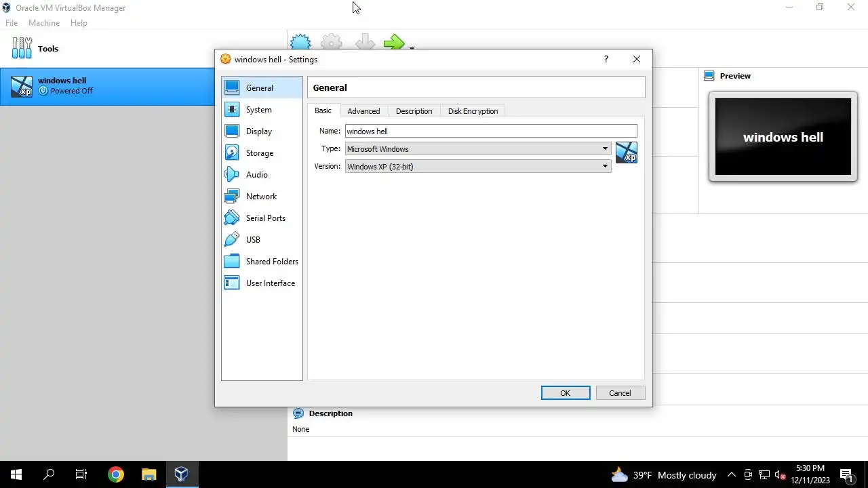Click the green Start arrow toolbar icon
The width and height of the screenshot is (868, 488).
(x=393, y=43)
